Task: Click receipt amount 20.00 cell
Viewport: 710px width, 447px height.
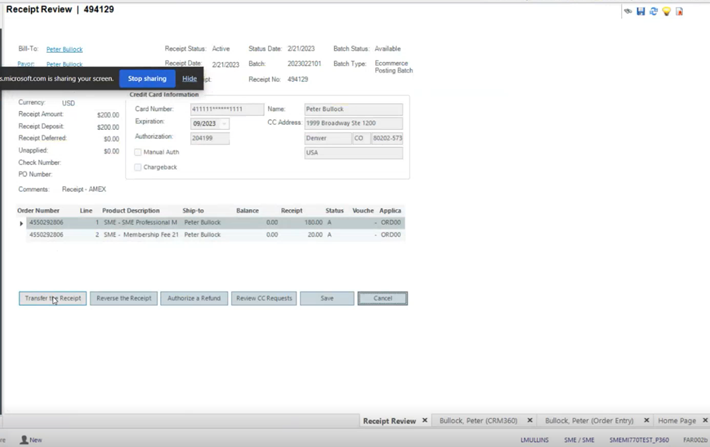Action: (315, 235)
